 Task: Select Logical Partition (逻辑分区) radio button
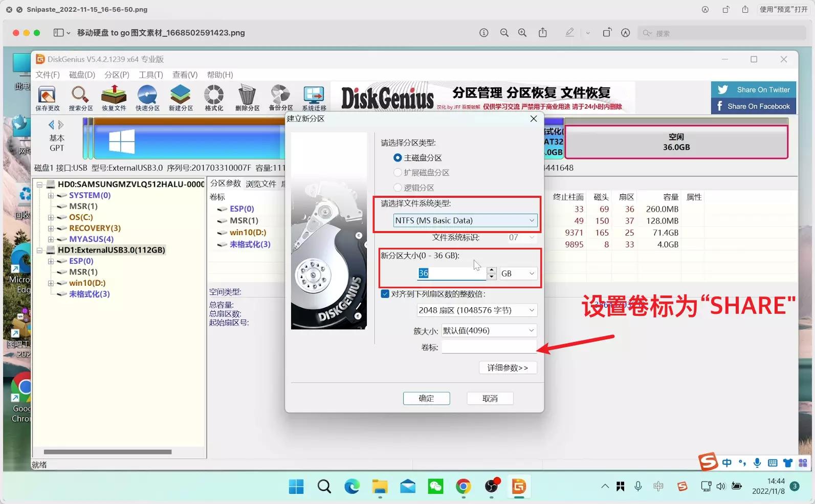point(398,188)
